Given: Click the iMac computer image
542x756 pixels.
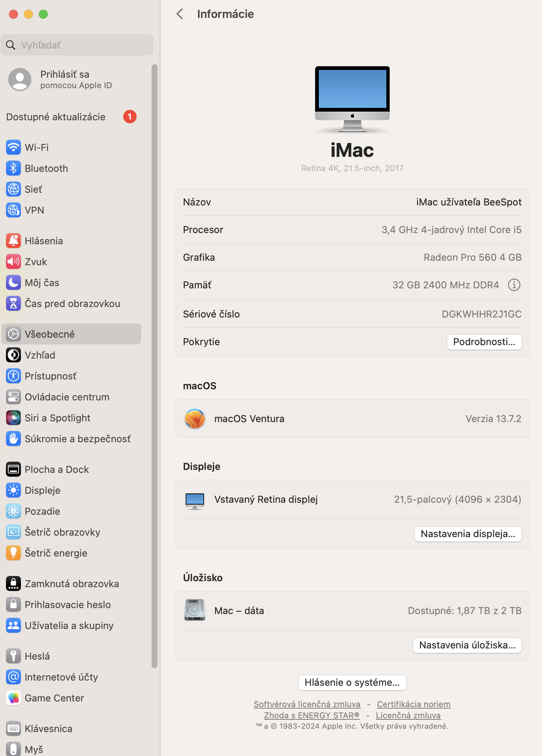Looking at the screenshot, I should [x=352, y=99].
